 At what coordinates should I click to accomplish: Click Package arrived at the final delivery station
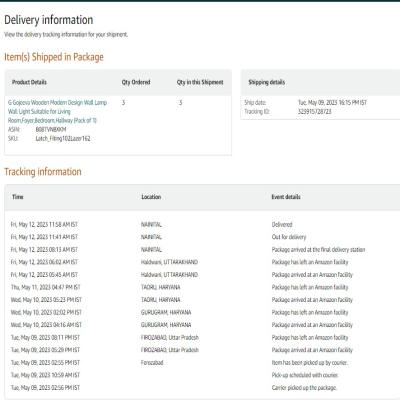pos(318,249)
